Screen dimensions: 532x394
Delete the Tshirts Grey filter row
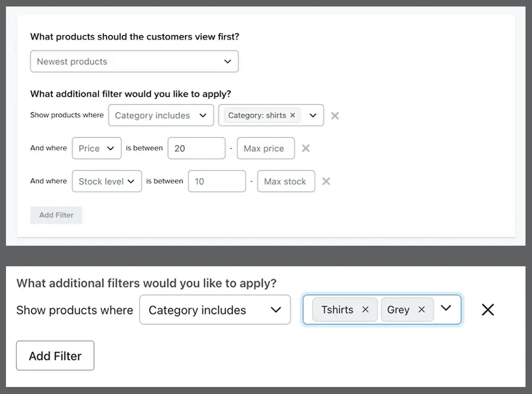(x=488, y=310)
